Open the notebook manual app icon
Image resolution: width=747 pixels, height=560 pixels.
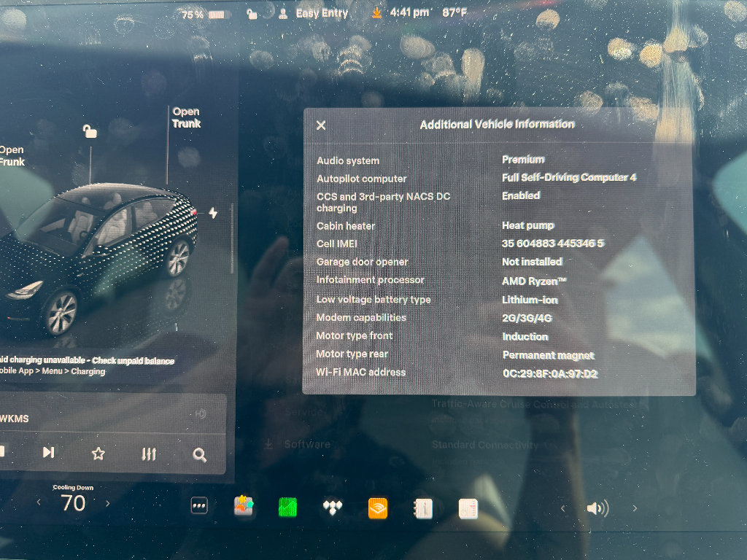click(x=422, y=509)
